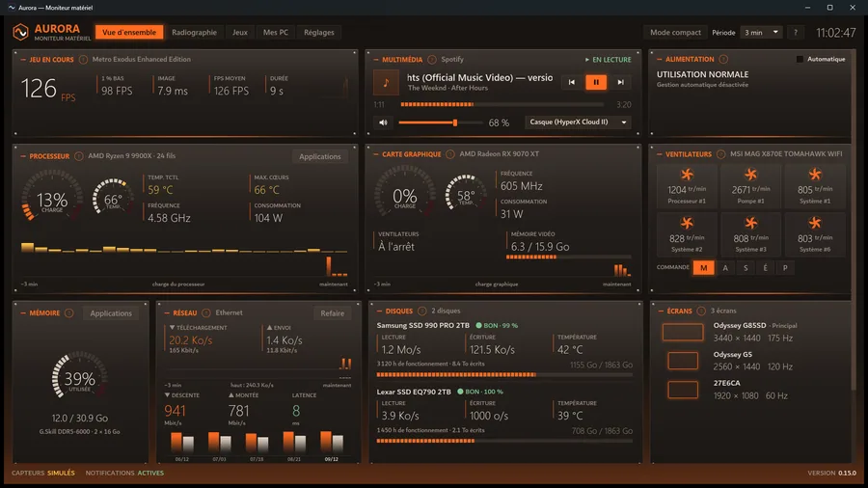Select the Odyssey G5 monitor thumbnail
This screenshot has height=488, width=868.
[x=683, y=361]
